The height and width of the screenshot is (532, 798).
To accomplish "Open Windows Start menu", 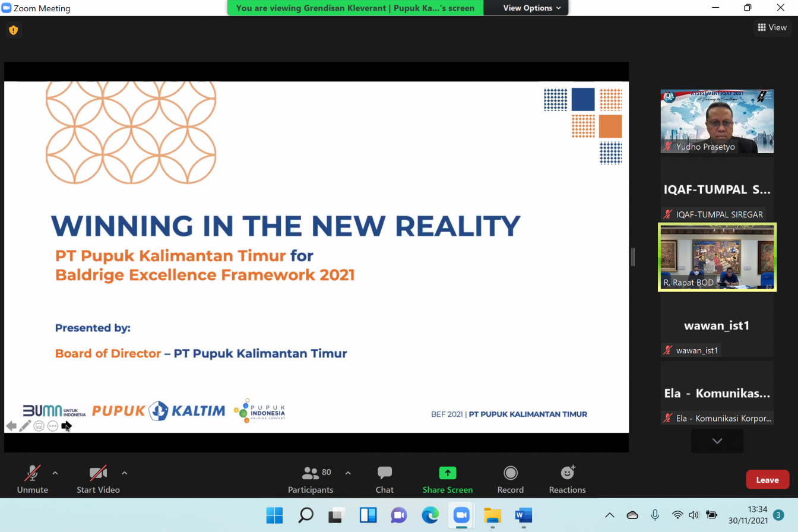I will [274, 515].
